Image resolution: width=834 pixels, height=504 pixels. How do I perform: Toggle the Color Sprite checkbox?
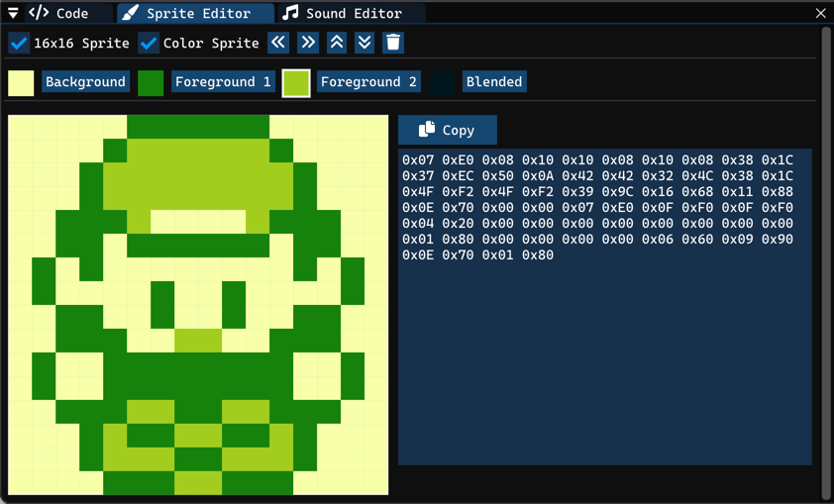pos(149,43)
